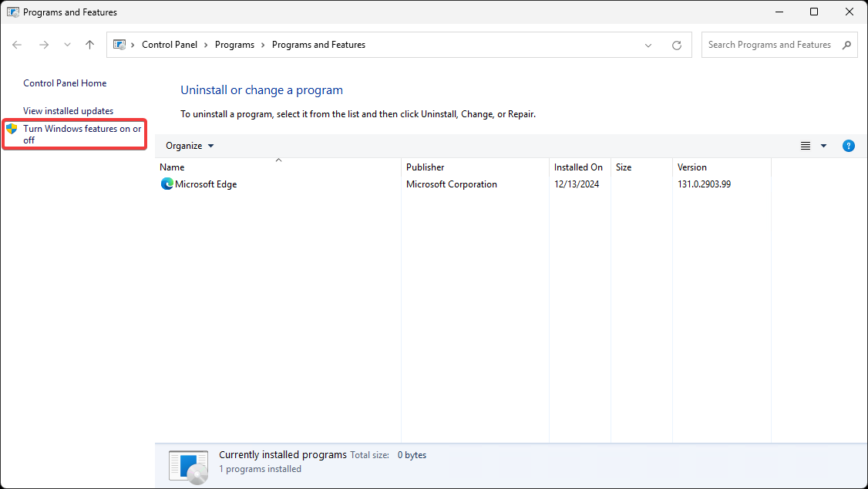Select Programs in the breadcrumb path
Viewport: 868px width, 489px height.
point(234,45)
